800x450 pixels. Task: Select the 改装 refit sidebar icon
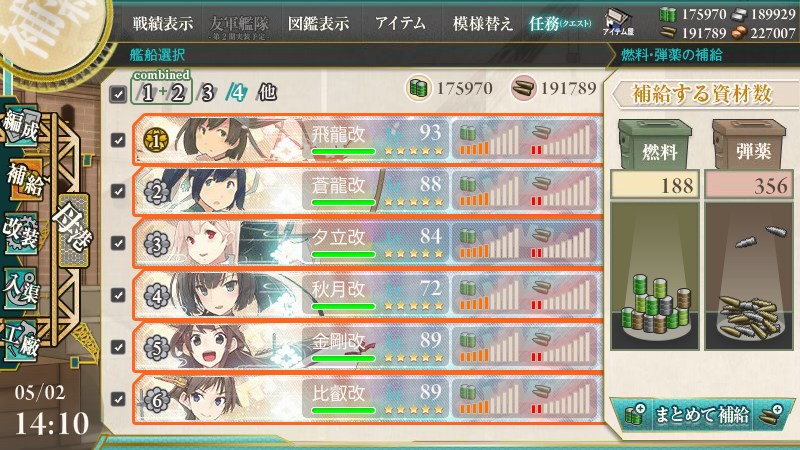(x=20, y=233)
